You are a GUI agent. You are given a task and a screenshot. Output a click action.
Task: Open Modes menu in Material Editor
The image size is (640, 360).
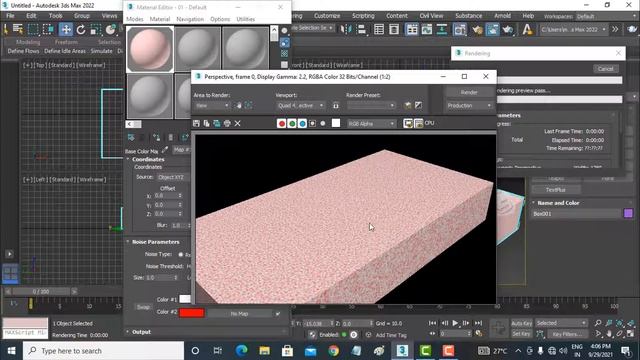(135, 19)
